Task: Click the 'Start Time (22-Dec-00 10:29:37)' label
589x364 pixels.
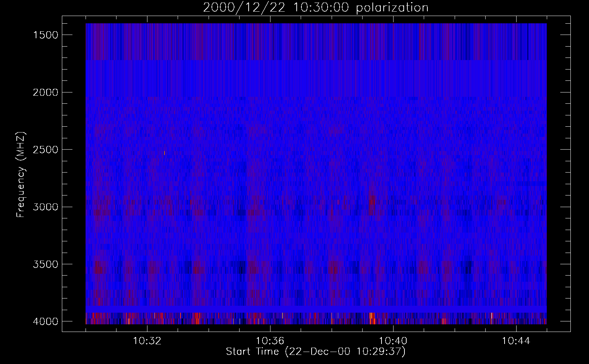Action: (x=316, y=352)
